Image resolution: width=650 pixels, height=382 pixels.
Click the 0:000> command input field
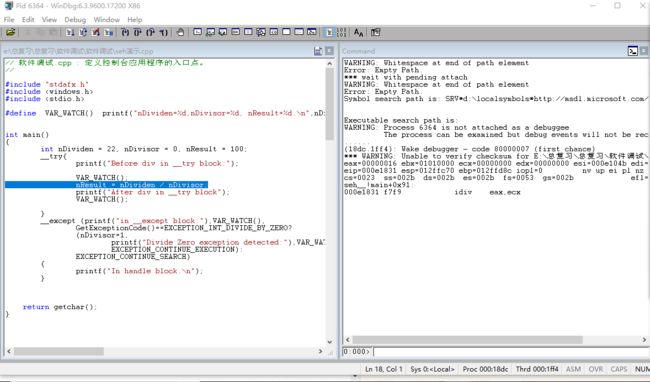point(511,352)
